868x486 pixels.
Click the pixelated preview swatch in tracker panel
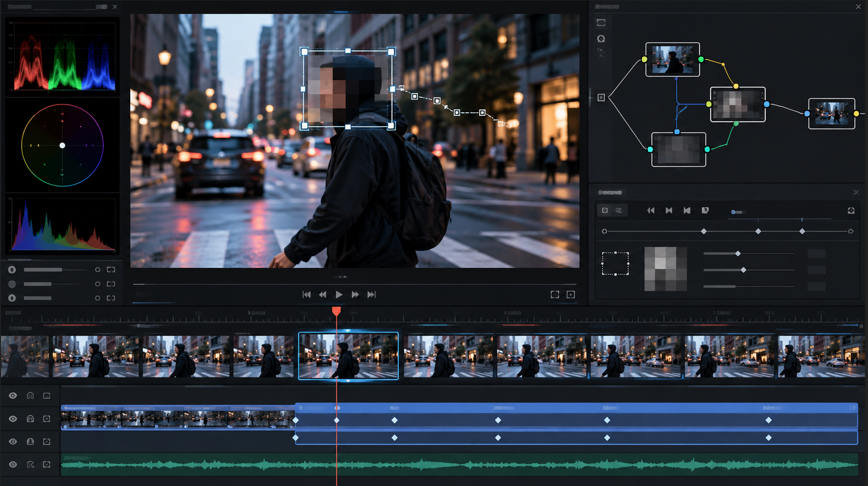[665, 269]
